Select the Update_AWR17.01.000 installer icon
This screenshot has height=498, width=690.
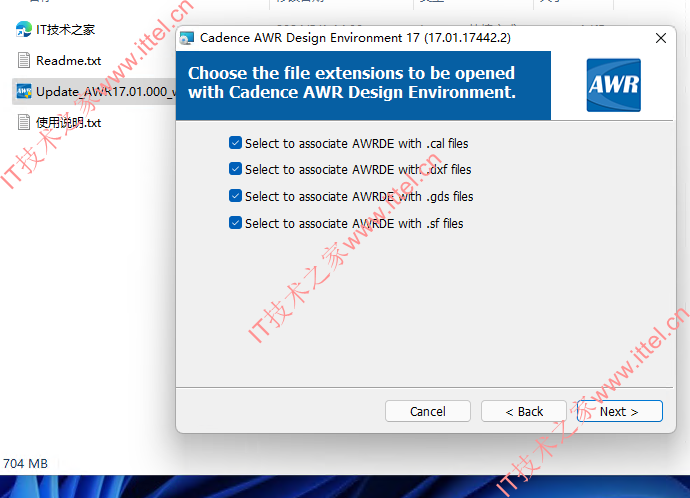[24, 92]
